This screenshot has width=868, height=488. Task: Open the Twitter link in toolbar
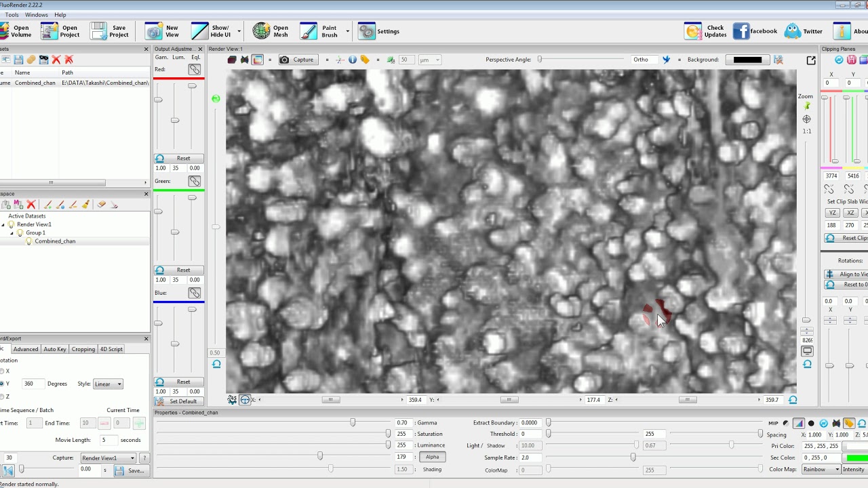tap(804, 31)
